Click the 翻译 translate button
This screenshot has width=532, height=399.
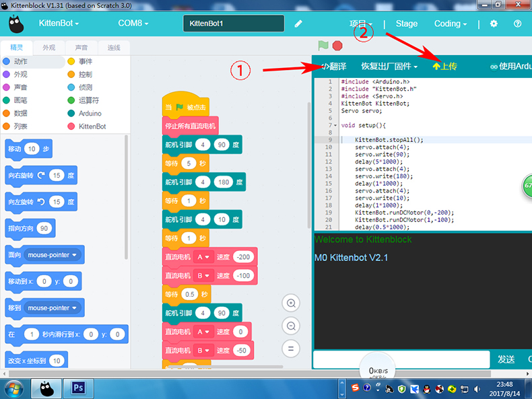333,67
